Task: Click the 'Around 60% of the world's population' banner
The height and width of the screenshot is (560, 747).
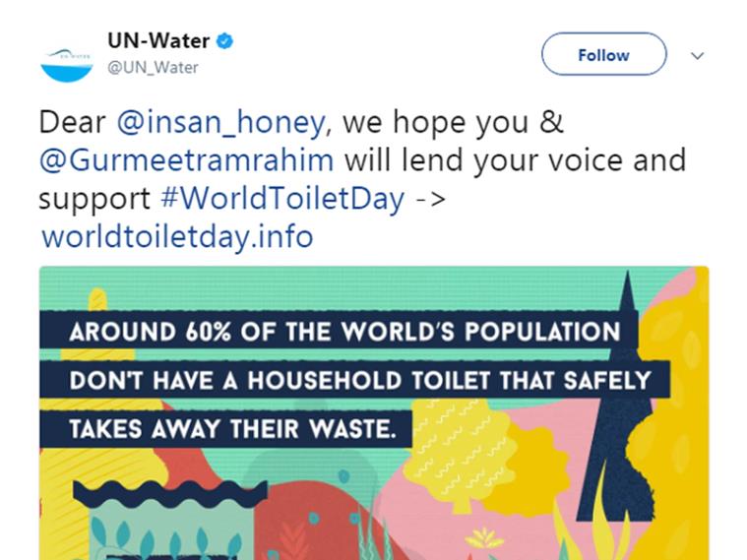Action: [339, 332]
